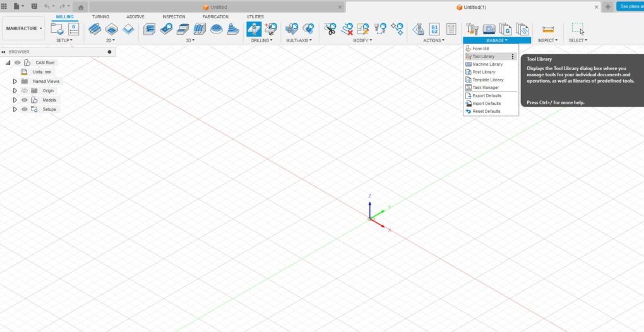Screen dimensions: 644x332
Task: Click the Redo arrow
Action: click(x=62, y=6)
